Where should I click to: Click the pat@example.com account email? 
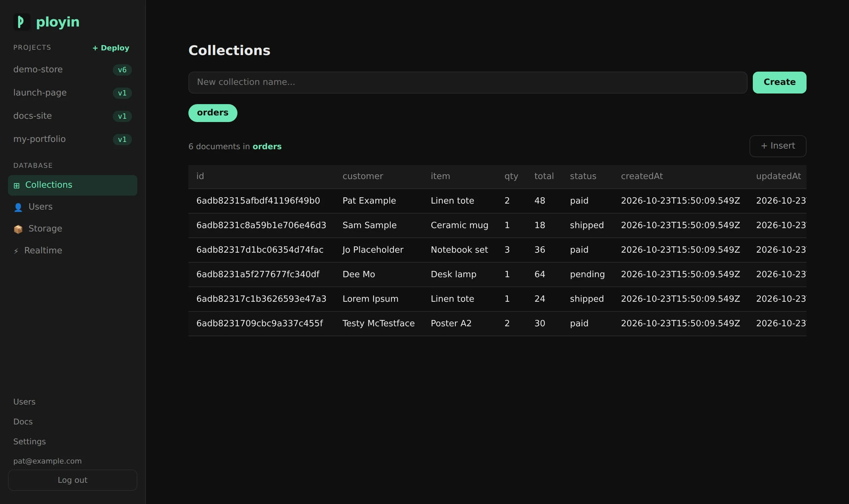[x=47, y=461]
